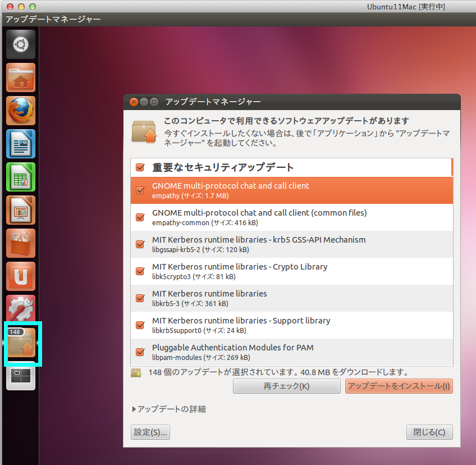Select Pluggable Authentication Modules for PAM row
Image resolution: width=476 pixels, height=465 pixels.
(291, 352)
